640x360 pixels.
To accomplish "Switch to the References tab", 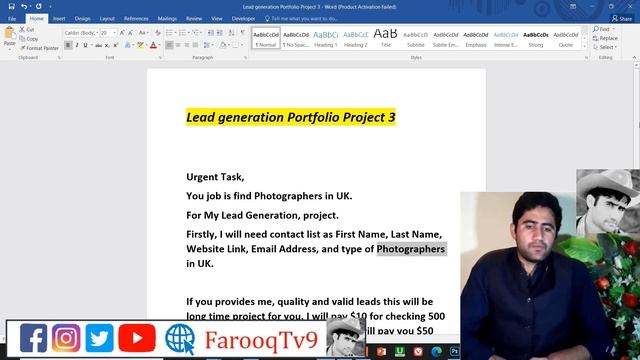I will [x=136, y=19].
